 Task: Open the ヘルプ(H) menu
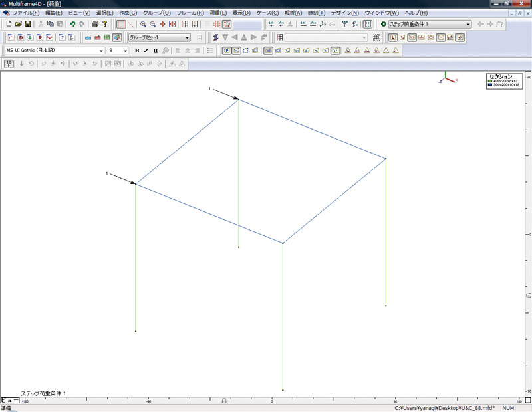click(x=416, y=13)
